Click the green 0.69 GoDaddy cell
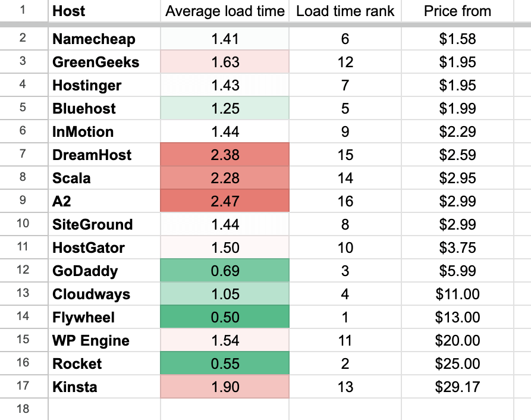This screenshot has height=420, width=531. (x=225, y=271)
